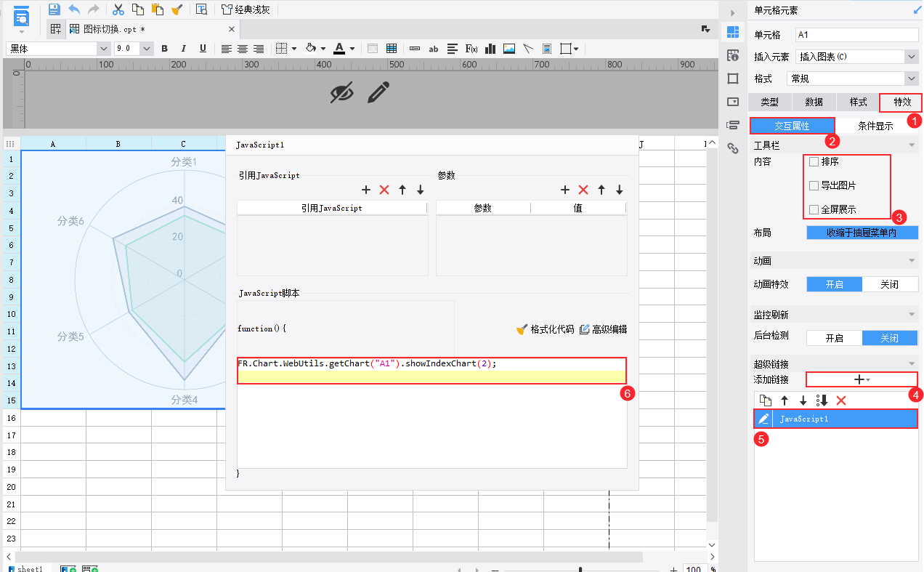Click the 单元格 A1 input field
924x572 pixels.
pyautogui.click(x=857, y=35)
